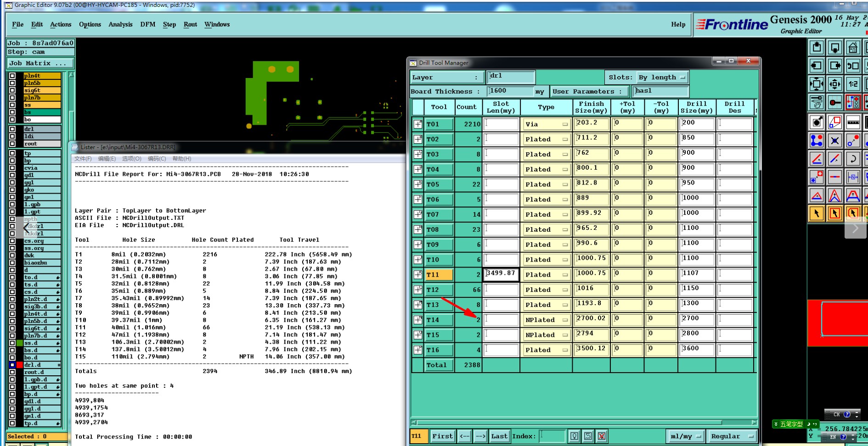
Task: Click the traffic-light net routing icon
Action: [x=853, y=102]
